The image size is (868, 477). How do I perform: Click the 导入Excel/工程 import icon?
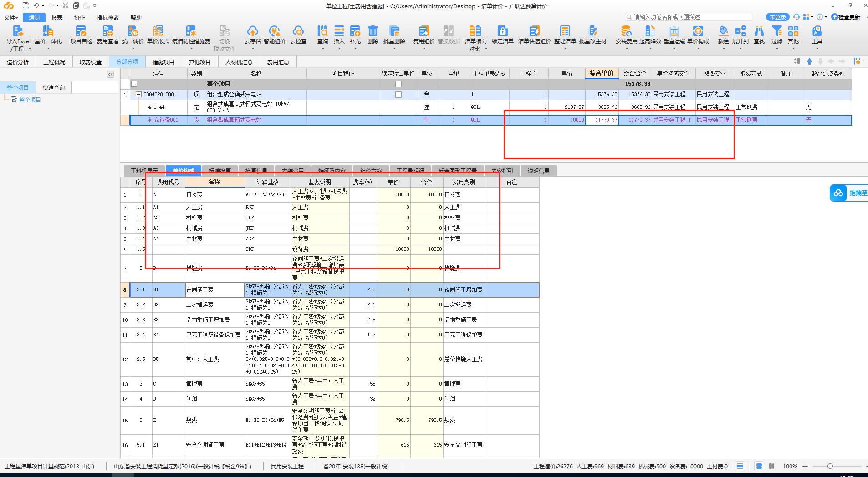coord(18,31)
